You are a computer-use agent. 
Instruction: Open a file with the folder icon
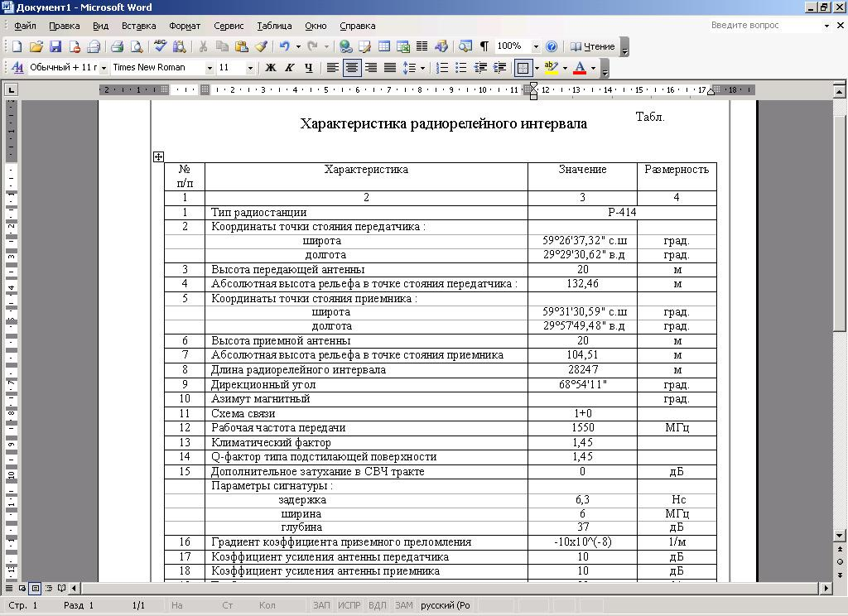click(x=36, y=46)
